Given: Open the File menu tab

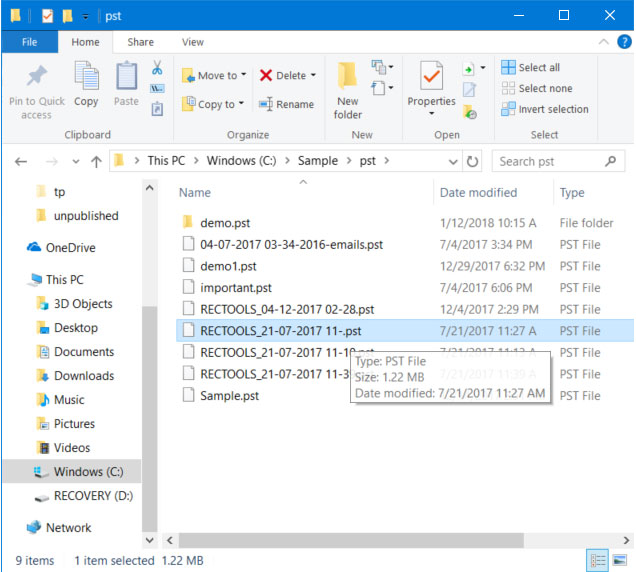Looking at the screenshot, I should (29, 42).
